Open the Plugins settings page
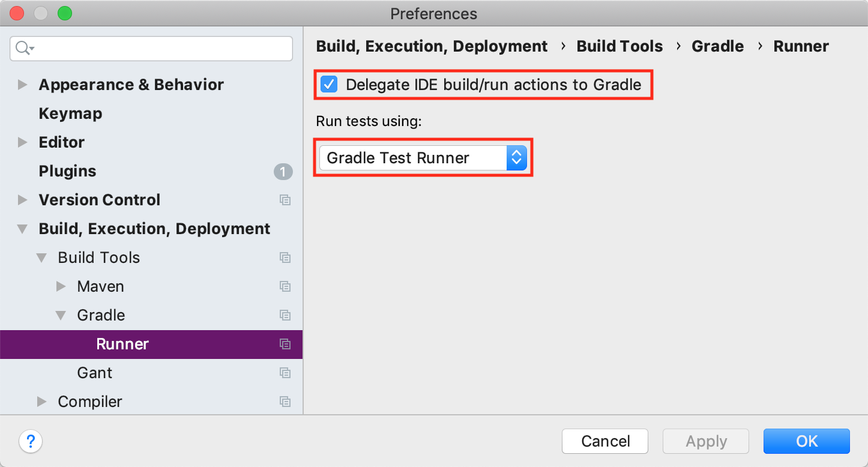This screenshot has height=467, width=868. [x=67, y=171]
